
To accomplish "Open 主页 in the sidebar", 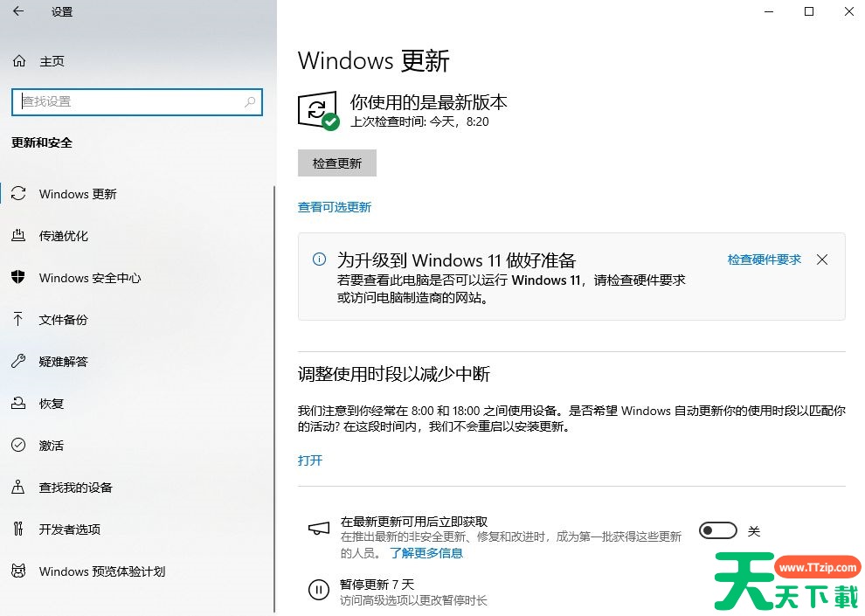I will point(52,61).
